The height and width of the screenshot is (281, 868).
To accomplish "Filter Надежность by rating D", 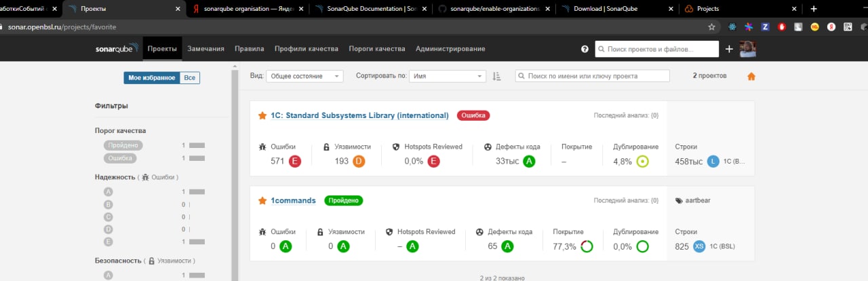I will point(108,229).
